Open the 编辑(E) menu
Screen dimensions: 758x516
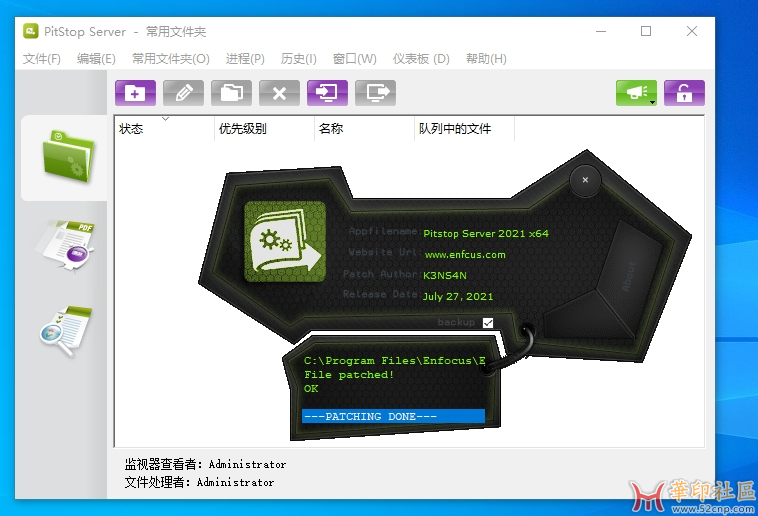[x=96, y=59]
